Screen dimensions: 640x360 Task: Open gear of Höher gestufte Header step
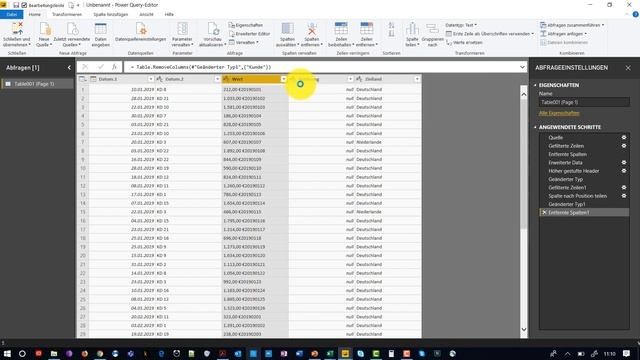[x=624, y=171]
